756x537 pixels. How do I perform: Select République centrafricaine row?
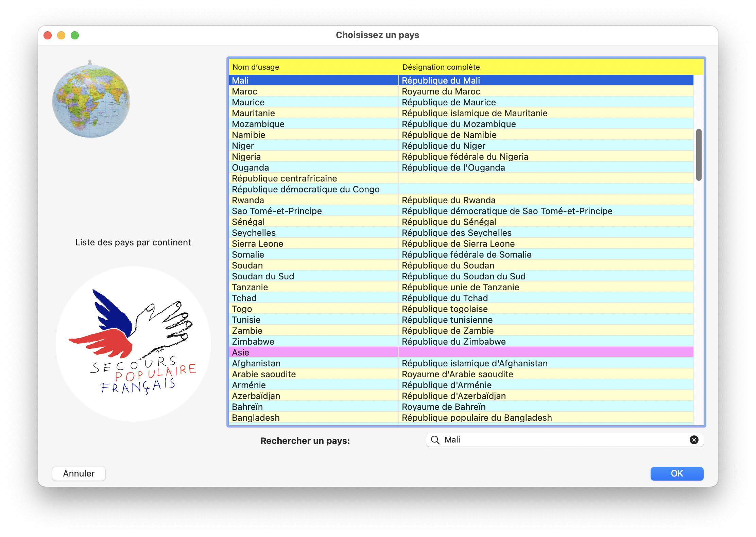461,178
